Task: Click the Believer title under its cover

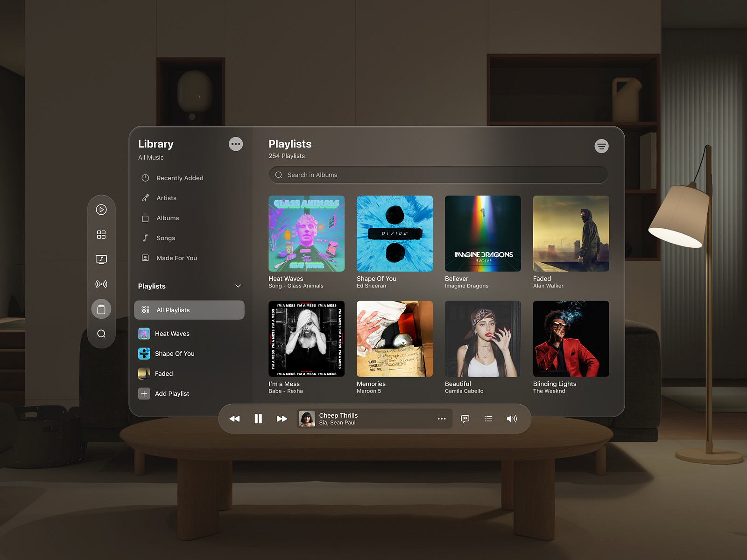Action: (x=456, y=279)
